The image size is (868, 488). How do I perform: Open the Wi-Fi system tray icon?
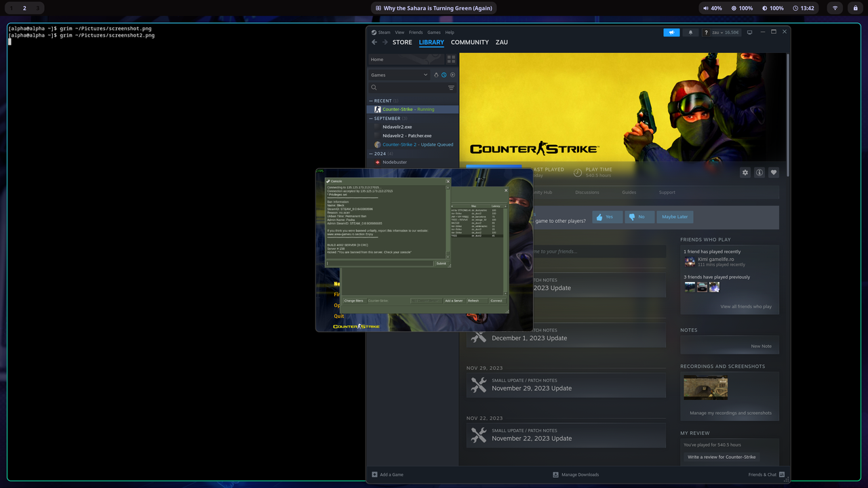click(x=834, y=7)
